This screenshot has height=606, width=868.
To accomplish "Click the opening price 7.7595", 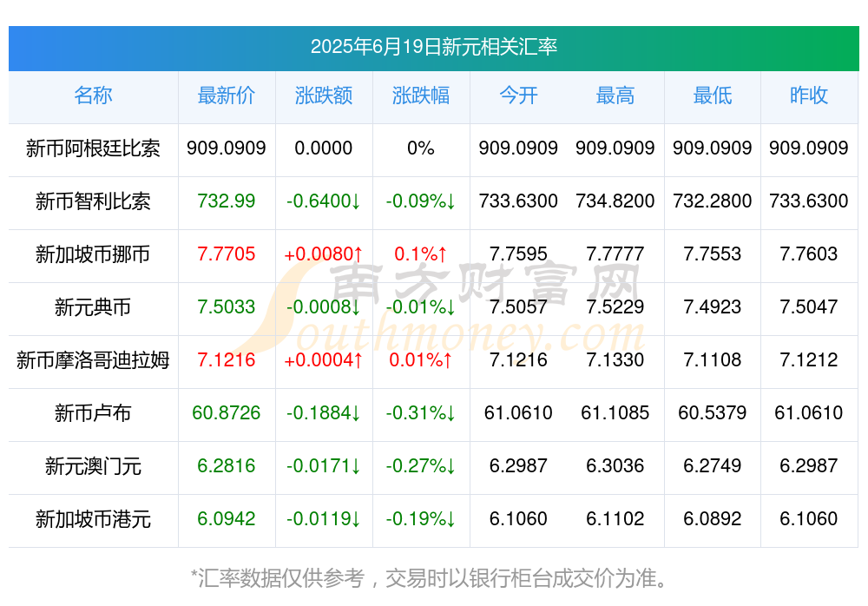I will (518, 254).
